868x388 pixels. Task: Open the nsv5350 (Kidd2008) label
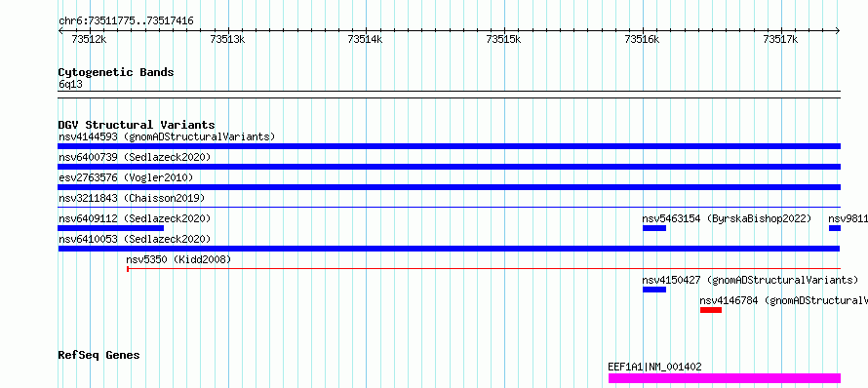pyautogui.click(x=178, y=259)
